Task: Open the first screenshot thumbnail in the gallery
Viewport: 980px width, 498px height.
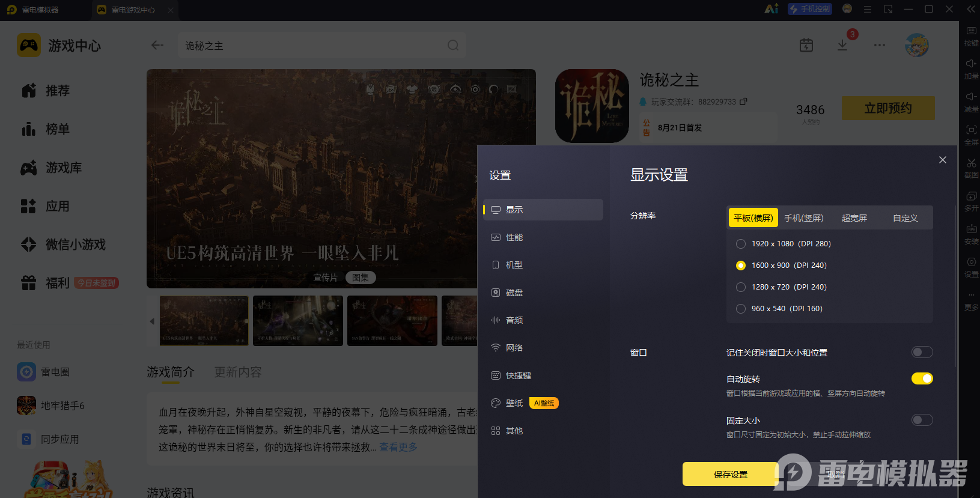Action: pyautogui.click(x=204, y=320)
